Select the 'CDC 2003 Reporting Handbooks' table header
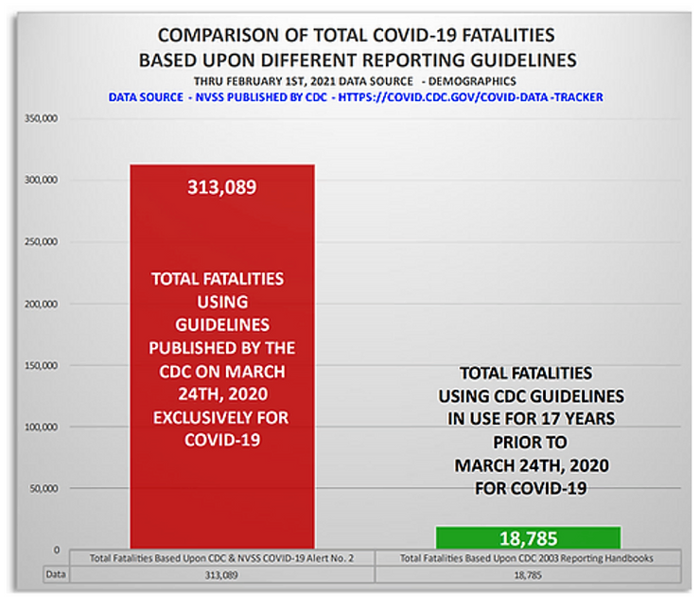Image resolution: width=700 pixels, height=610 pixels. point(528,558)
